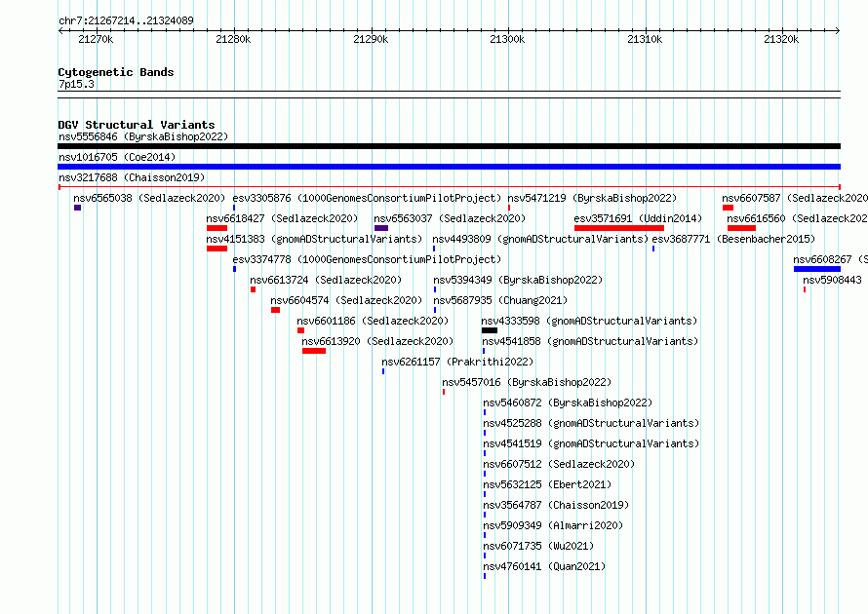Select the long red esv3571691 variant bar

coord(619,228)
